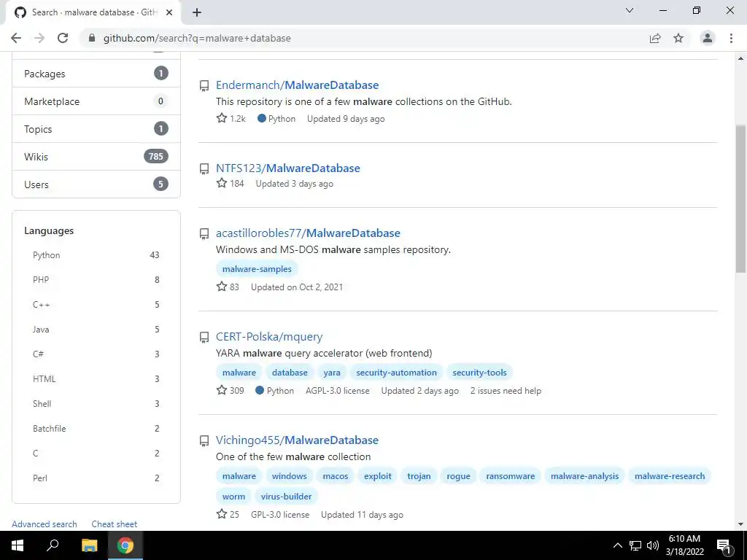The height and width of the screenshot is (560, 747).
Task: Select the Wikis search category
Action: pyautogui.click(x=96, y=157)
